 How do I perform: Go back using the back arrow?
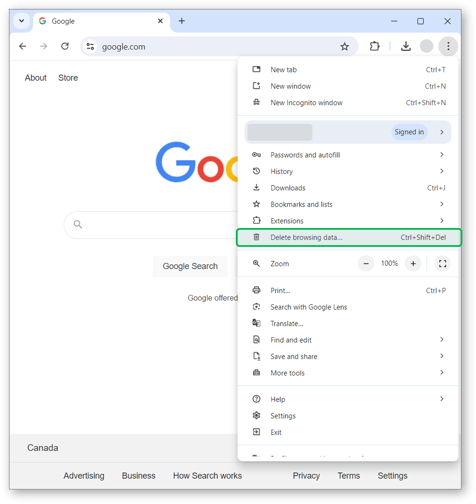22,46
